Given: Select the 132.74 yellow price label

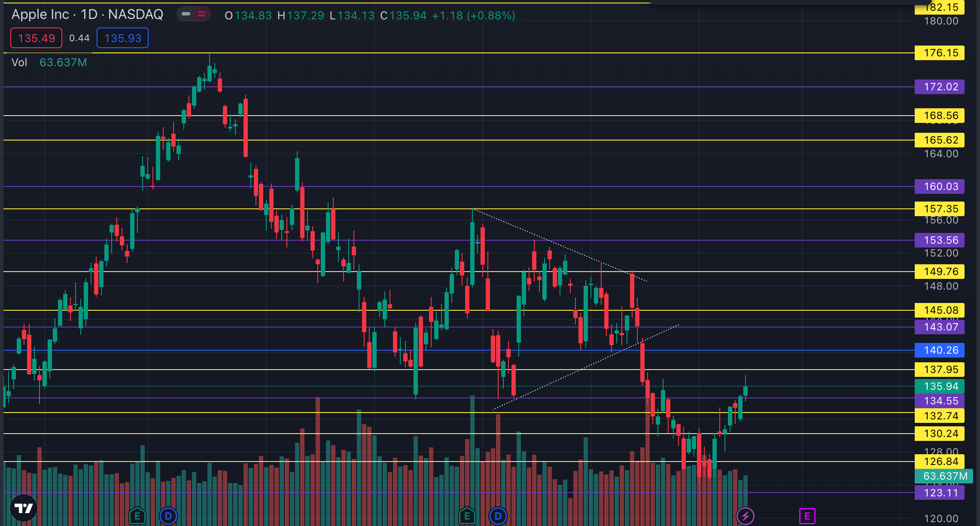Looking at the screenshot, I should pos(940,416).
